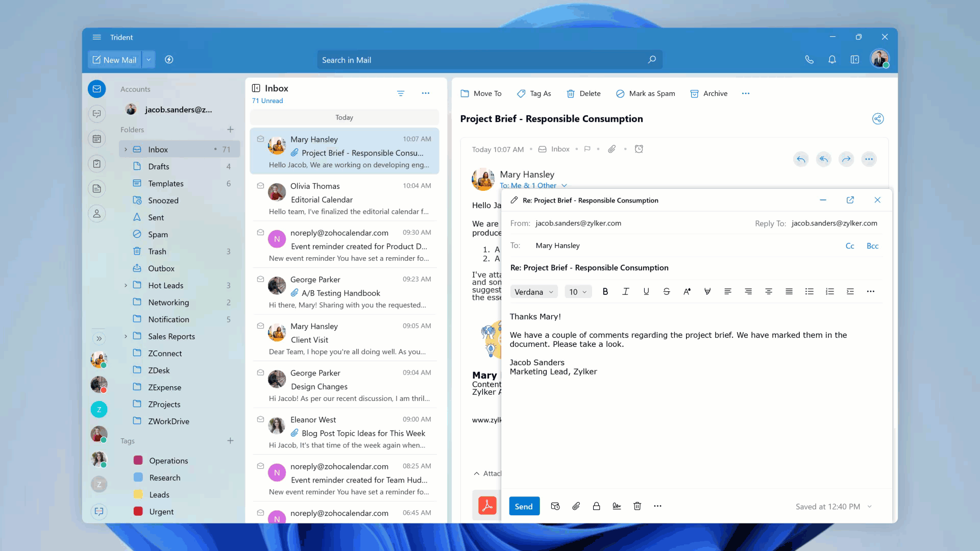Select the Drafts folder

click(159, 167)
